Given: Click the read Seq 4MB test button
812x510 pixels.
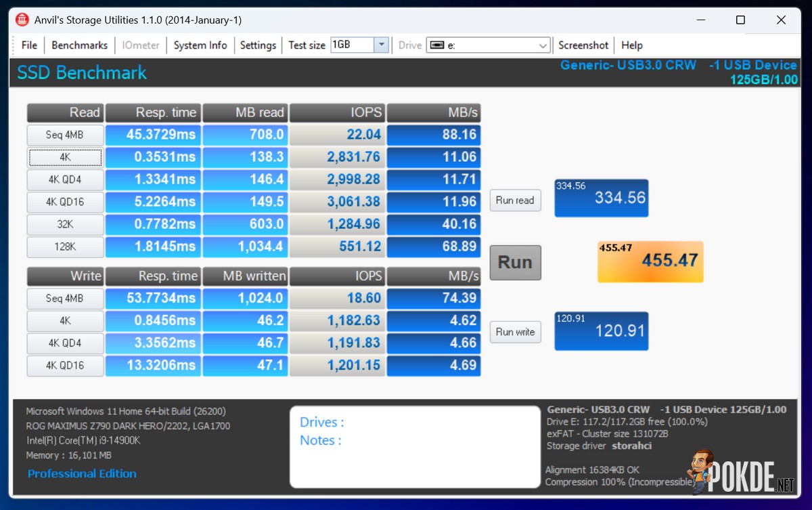Looking at the screenshot, I should [x=65, y=135].
